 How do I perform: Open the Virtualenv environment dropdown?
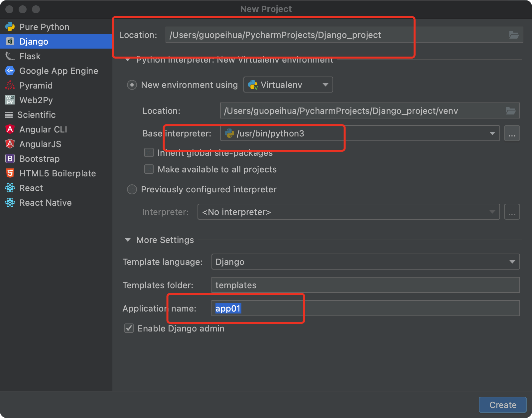coord(288,85)
